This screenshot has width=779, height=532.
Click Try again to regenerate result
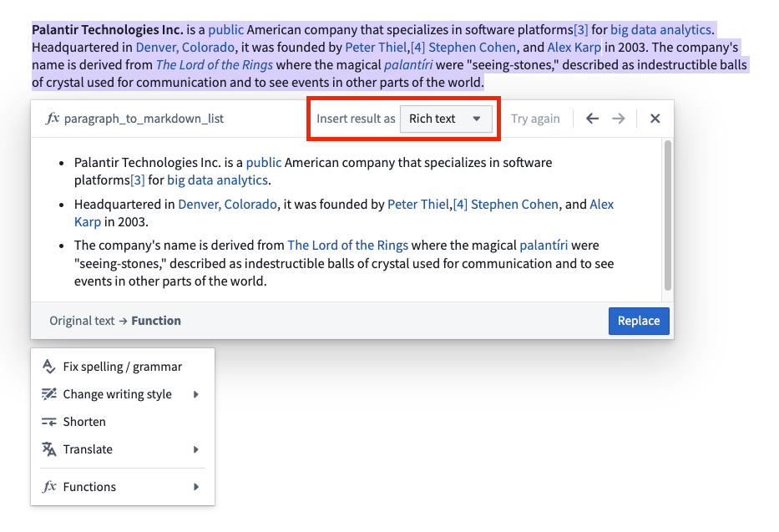click(535, 119)
